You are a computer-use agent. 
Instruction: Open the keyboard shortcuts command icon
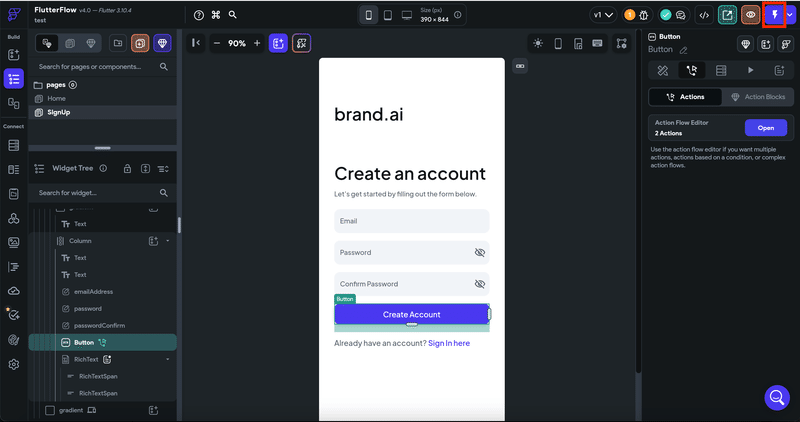(216, 15)
